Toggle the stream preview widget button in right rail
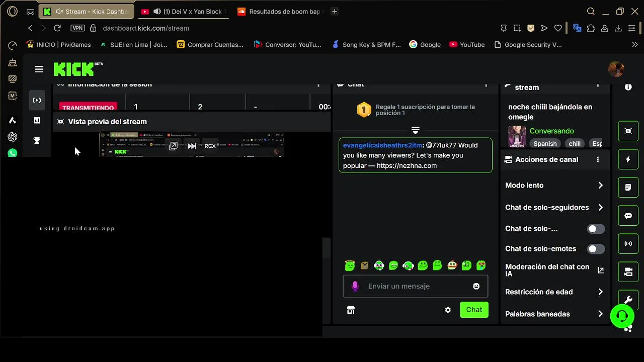This screenshot has width=644, height=362. [628, 131]
